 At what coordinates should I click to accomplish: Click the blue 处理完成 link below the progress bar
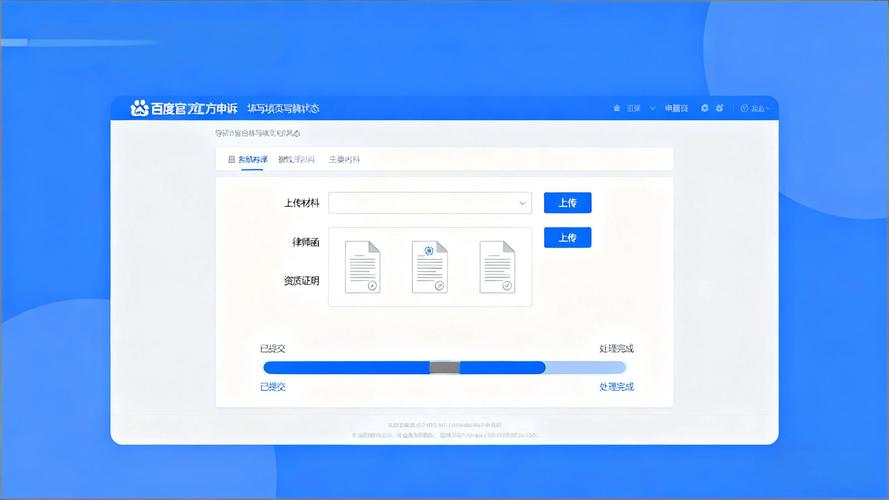pos(616,387)
